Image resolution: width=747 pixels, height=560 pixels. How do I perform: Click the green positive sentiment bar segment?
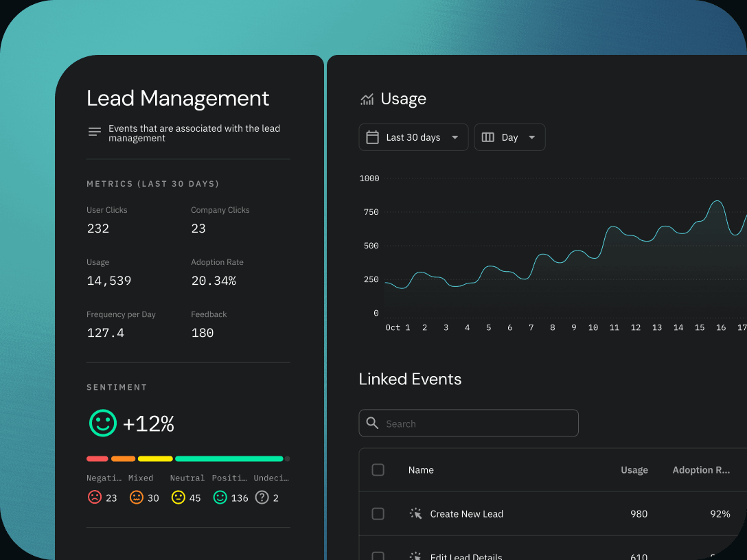(x=229, y=458)
